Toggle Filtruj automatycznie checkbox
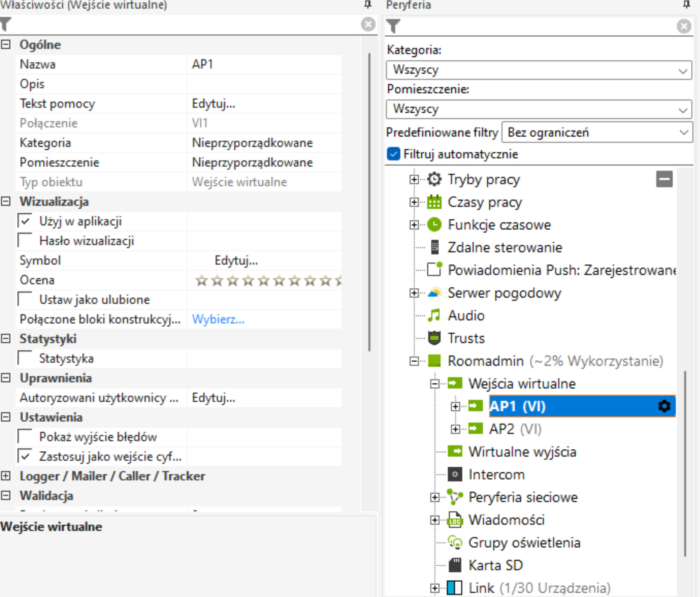 [393, 154]
